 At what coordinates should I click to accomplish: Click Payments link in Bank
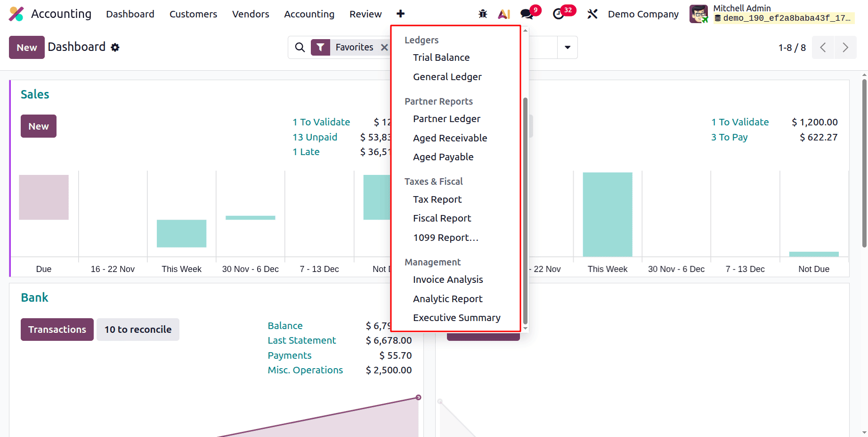click(x=290, y=355)
